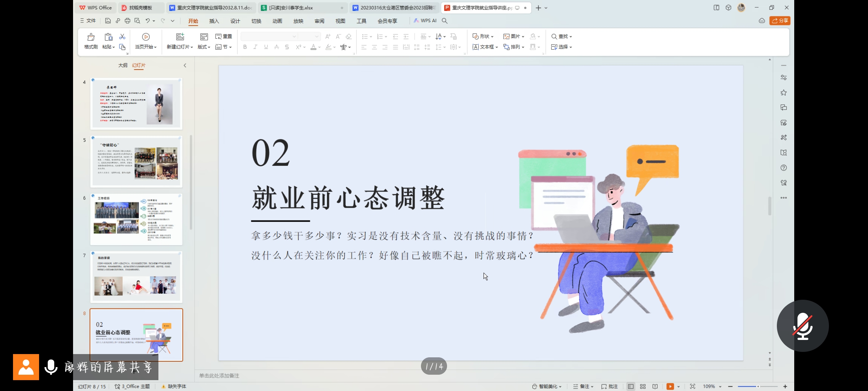Click the Format Painter (格式刷) icon
Viewport: 868px width, 391px height.
(91, 37)
